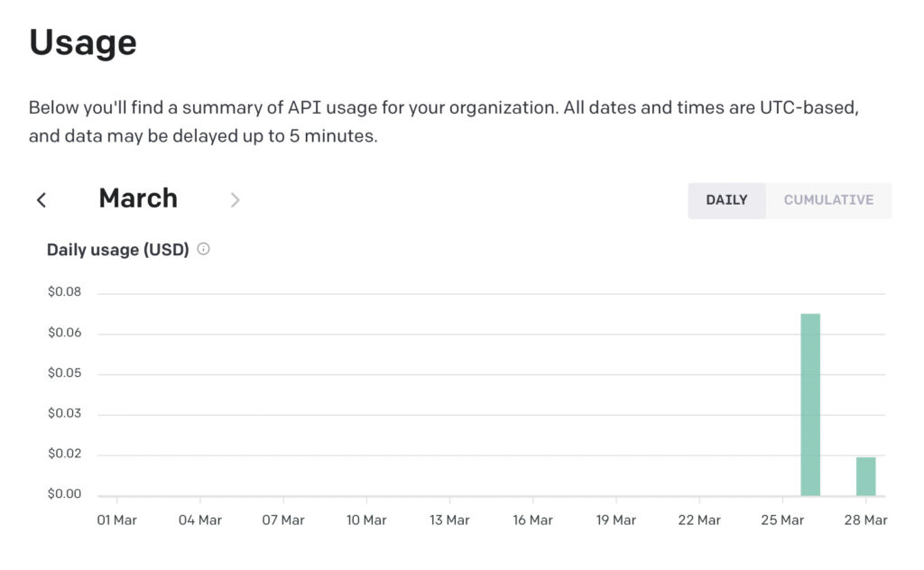
Task: Click the tall usage bar for 26 Mar
Action: click(810, 405)
